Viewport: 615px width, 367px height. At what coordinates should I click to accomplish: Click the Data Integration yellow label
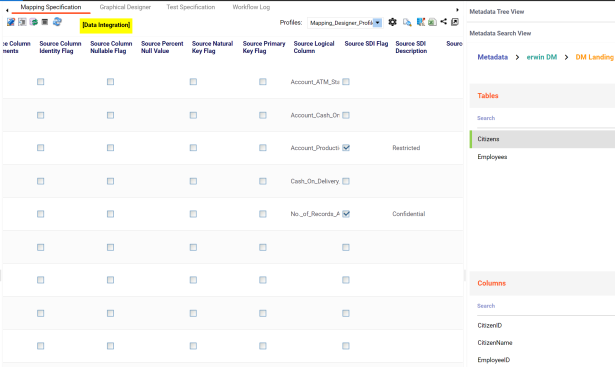[x=106, y=25]
